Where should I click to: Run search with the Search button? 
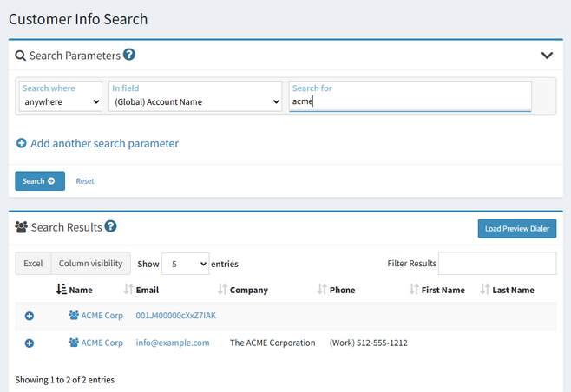pyautogui.click(x=40, y=181)
